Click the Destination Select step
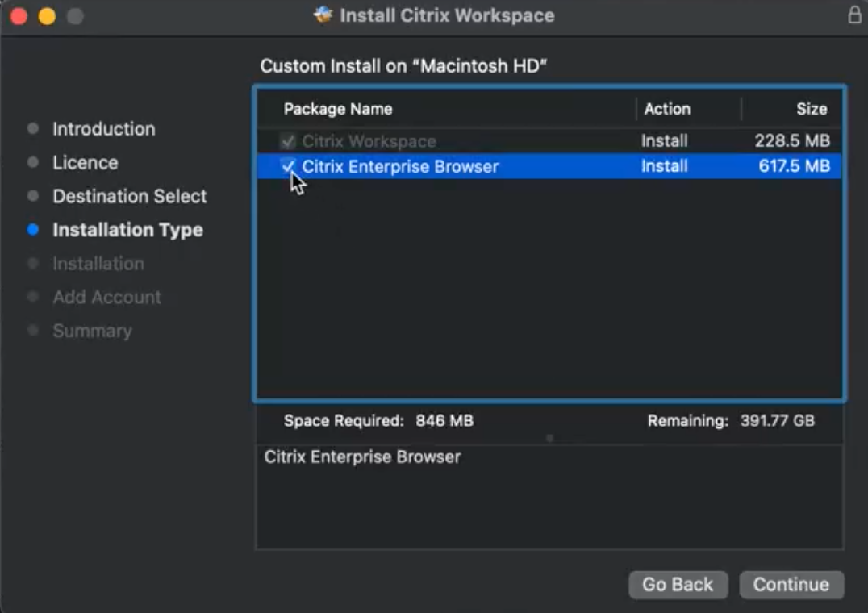The image size is (868, 613). pos(129,196)
